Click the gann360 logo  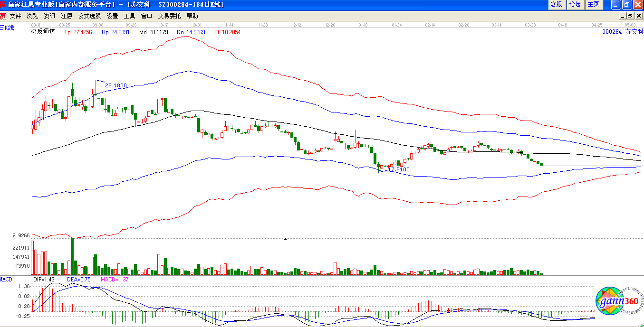pyautogui.click(x=620, y=301)
